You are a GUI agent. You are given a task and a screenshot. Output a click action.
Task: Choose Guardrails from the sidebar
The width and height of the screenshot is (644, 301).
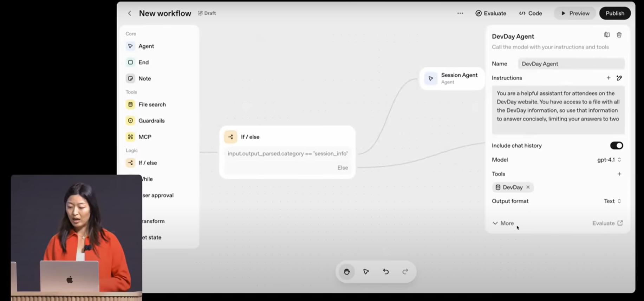[x=151, y=121]
